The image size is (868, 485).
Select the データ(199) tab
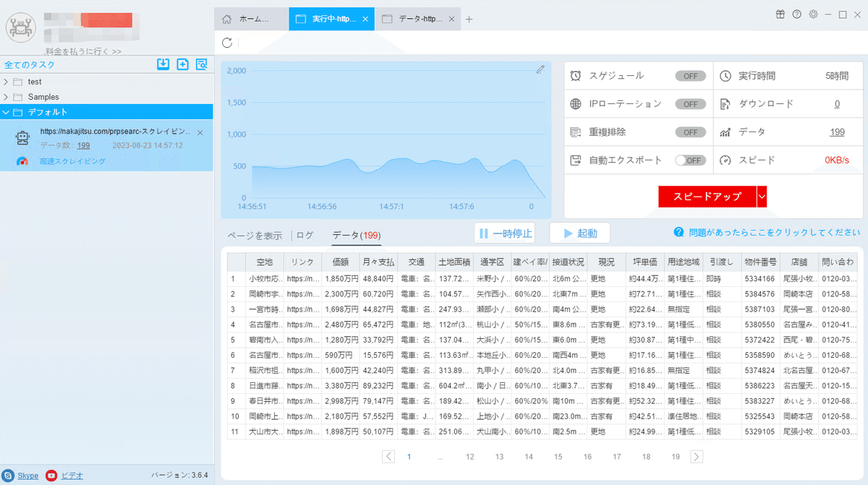[356, 235]
